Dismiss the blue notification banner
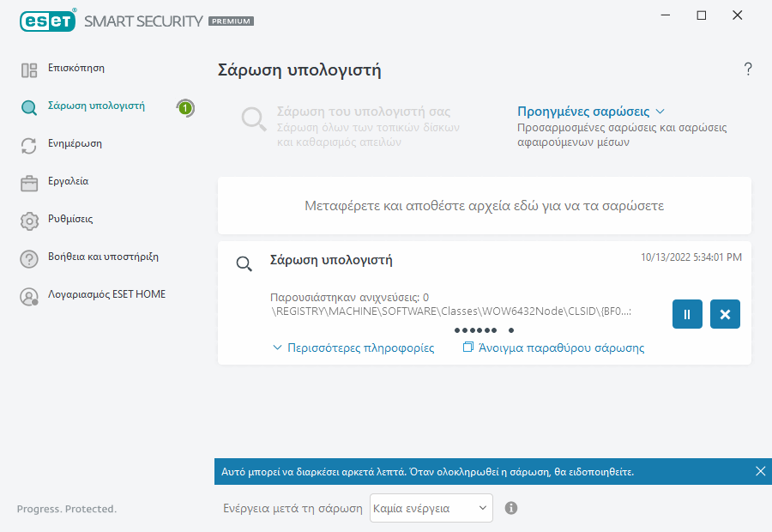 tap(760, 471)
